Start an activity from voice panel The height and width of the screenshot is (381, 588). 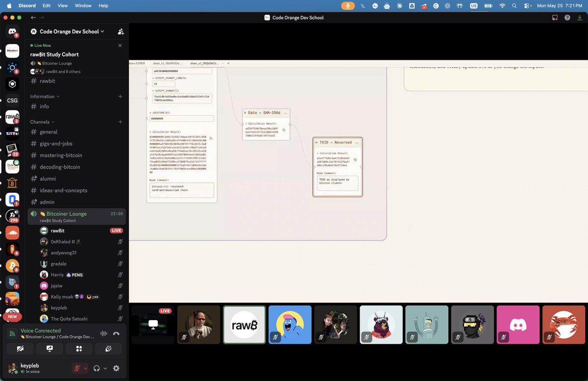(x=78, y=348)
